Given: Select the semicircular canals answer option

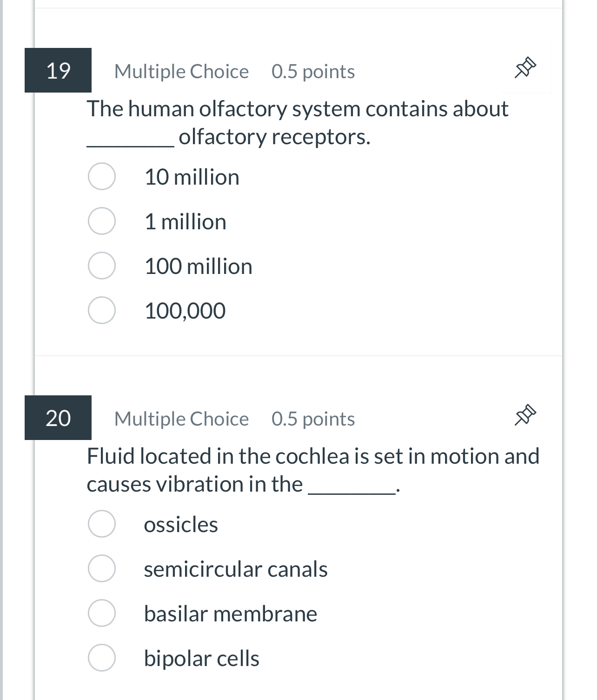Looking at the screenshot, I should (101, 569).
